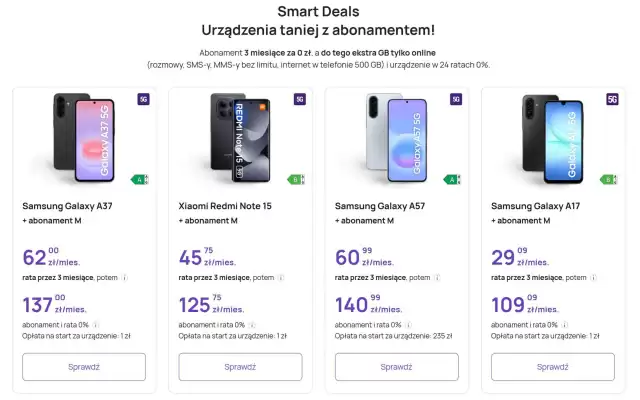This screenshot has width=640, height=400.
Task: Click Sprawdź button for Samsung Galaxy A37
Action: [x=84, y=367]
